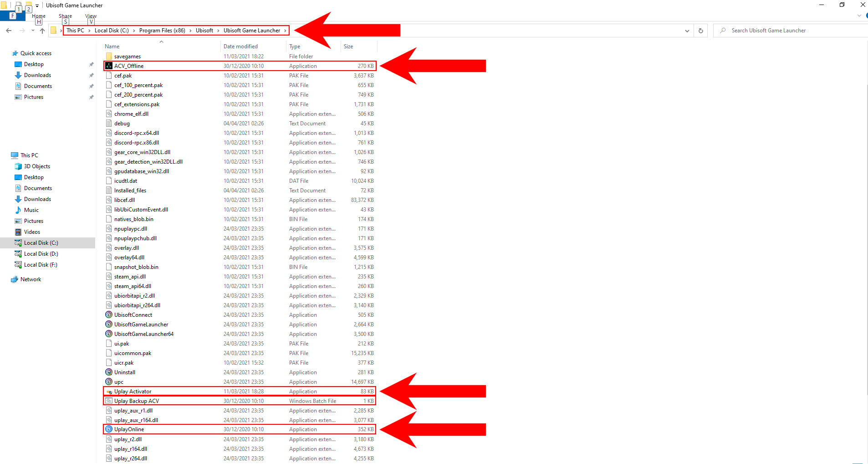
Task: Select the snapshot_blob.bin file name
Action: coord(136,267)
